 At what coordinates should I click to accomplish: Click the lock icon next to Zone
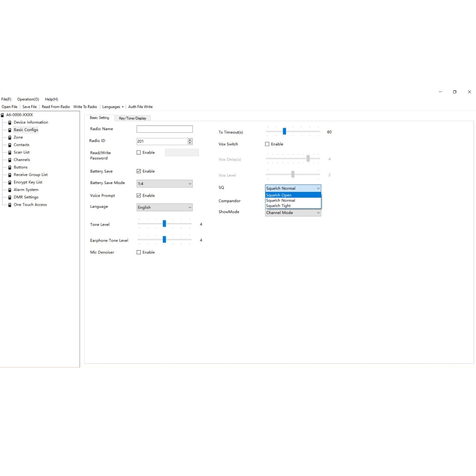[10, 137]
